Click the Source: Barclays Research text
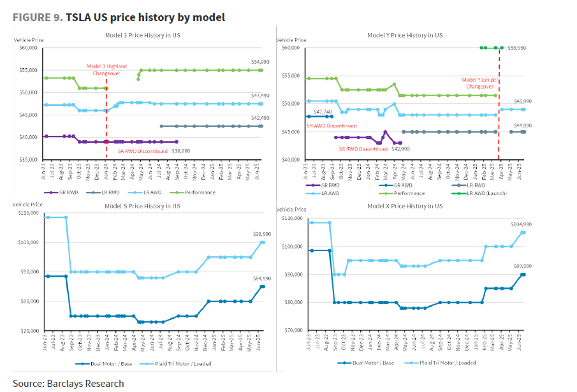Viewport: 577px width, 392px height. point(68,384)
